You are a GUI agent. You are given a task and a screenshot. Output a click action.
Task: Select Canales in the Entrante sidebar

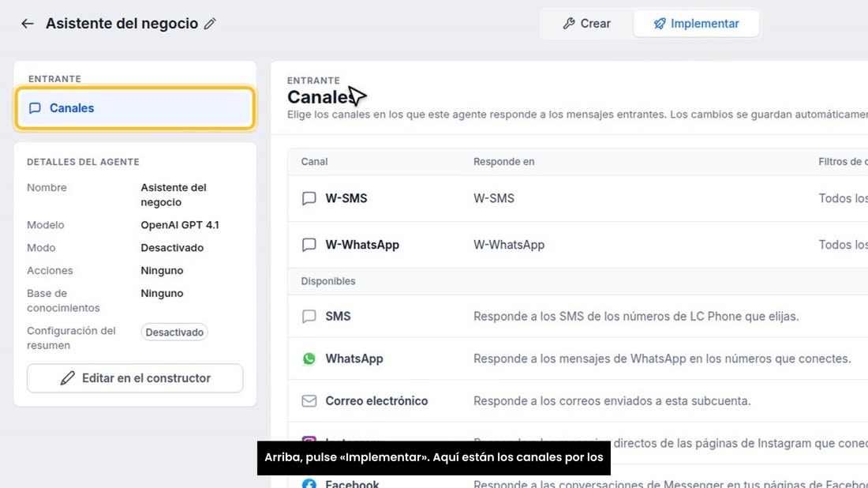click(135, 108)
